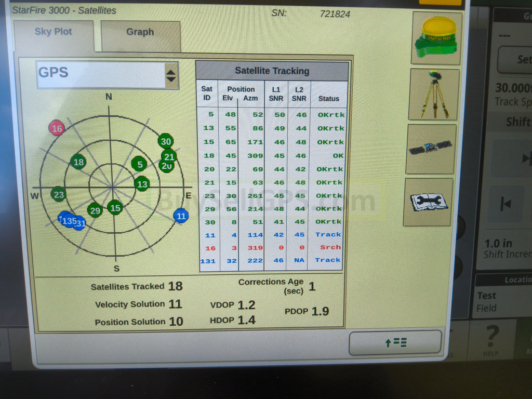Tap satellite 15 on the sky plot
The width and height of the screenshot is (532, 399).
click(115, 208)
